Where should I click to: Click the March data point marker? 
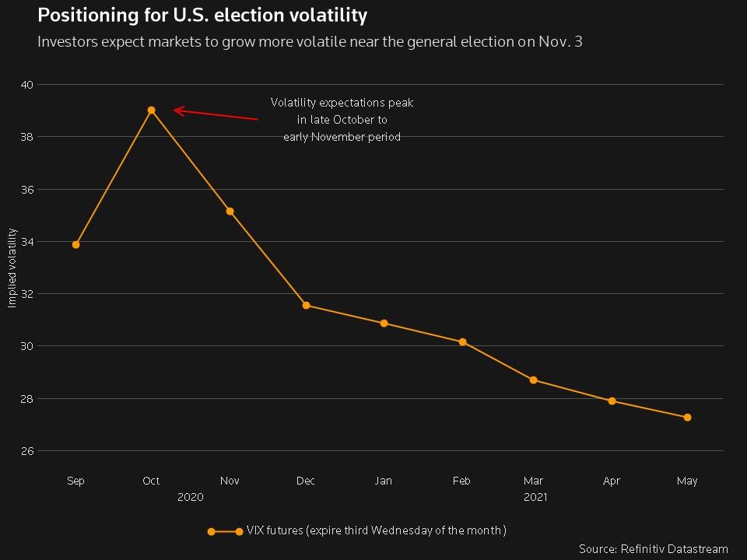pos(533,380)
